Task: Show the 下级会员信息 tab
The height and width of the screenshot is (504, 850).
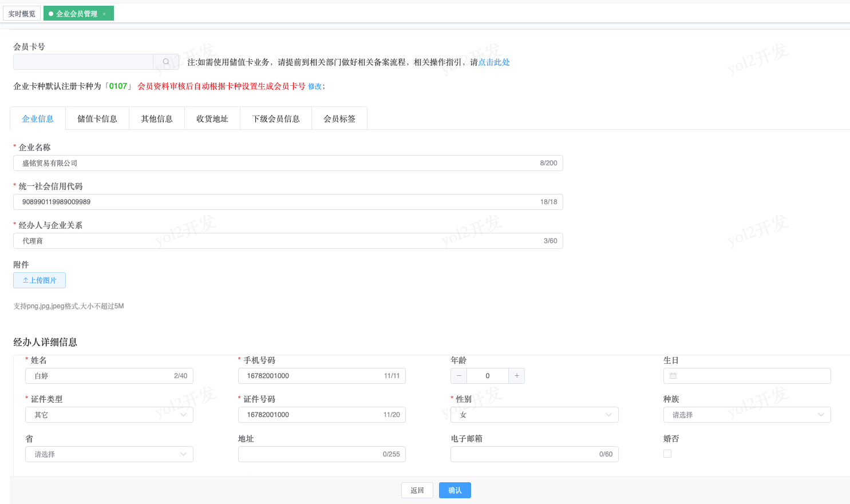Action: [276, 118]
